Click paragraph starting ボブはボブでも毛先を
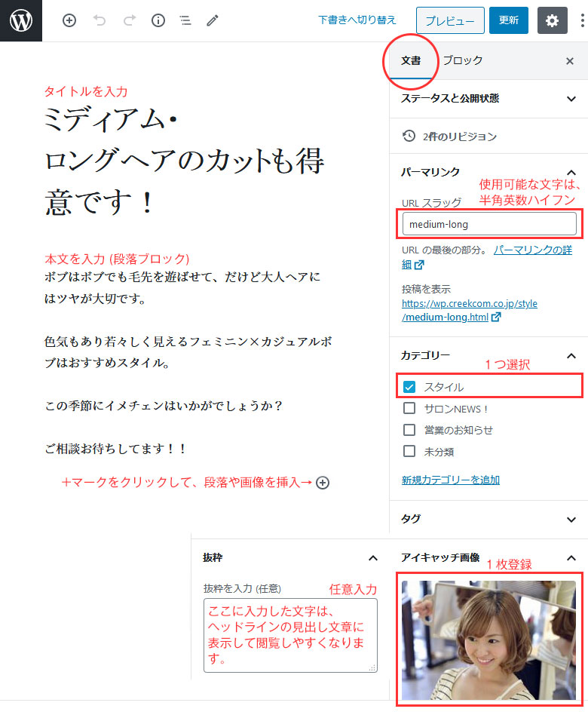Viewport: 588px width, 718px height. [182, 287]
